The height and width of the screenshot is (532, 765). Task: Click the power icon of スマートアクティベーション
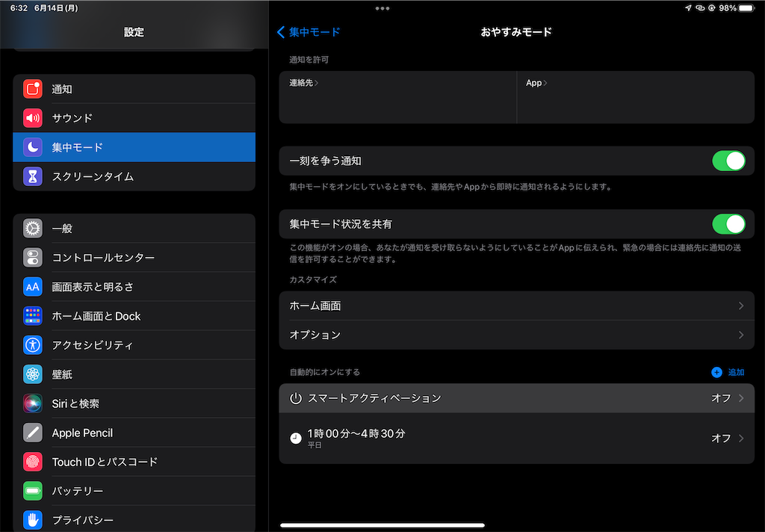point(296,398)
